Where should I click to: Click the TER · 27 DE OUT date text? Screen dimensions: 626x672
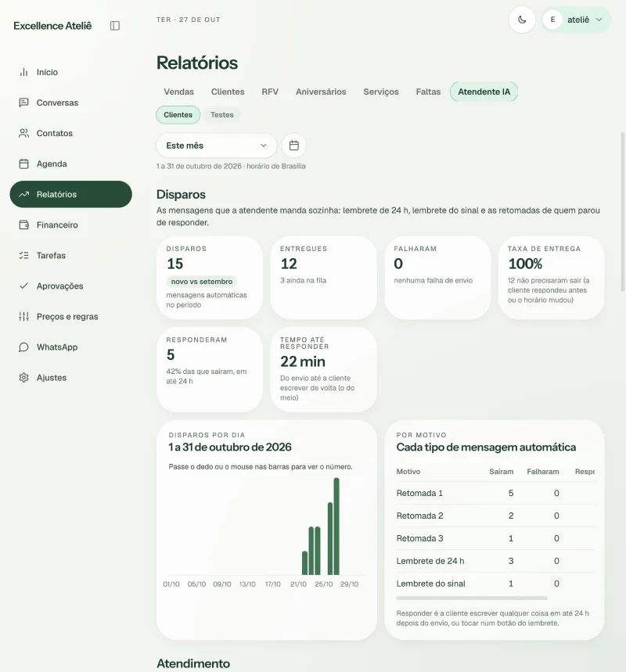click(189, 20)
